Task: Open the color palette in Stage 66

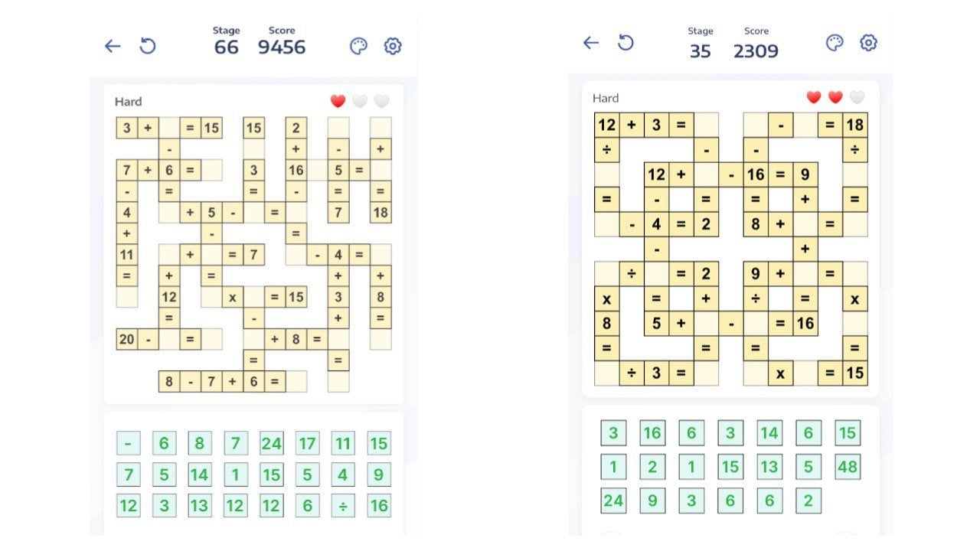Action: click(358, 46)
